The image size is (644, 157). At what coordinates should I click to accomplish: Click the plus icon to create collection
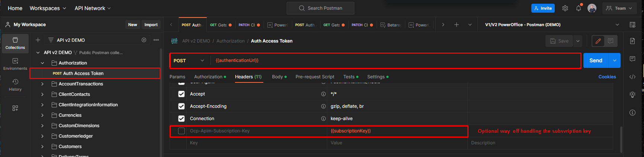pos(38,40)
